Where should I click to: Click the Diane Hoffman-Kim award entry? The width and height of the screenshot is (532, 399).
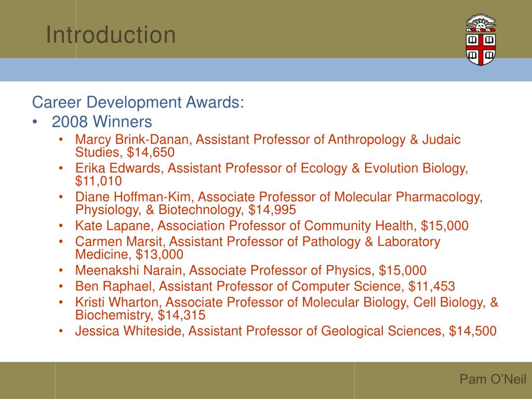(278, 203)
